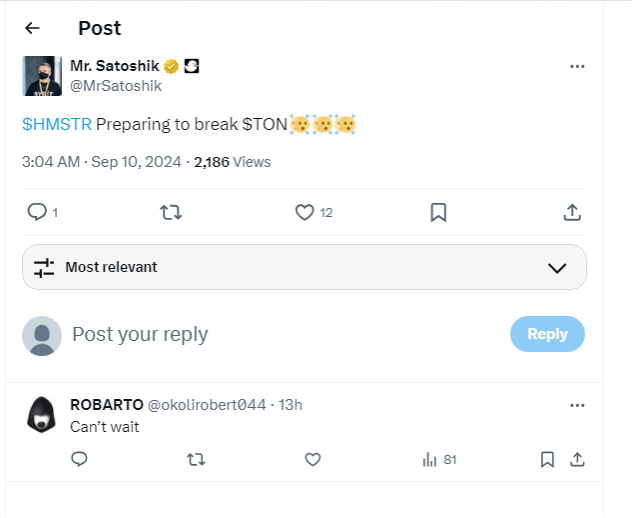
Task: Repost Mr. Satoshik's post
Action: click(170, 212)
